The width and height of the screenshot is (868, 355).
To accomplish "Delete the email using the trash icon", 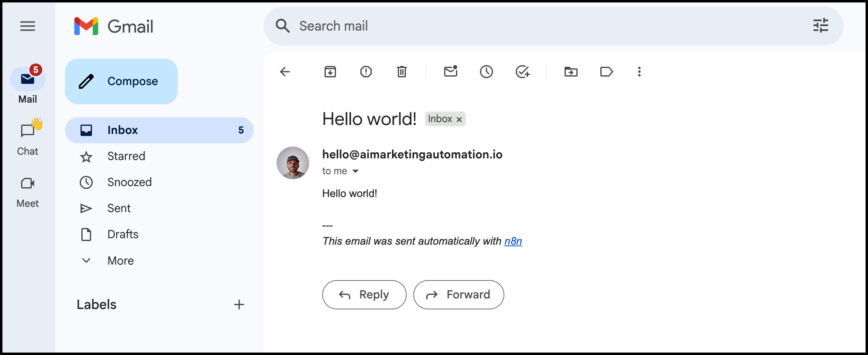I will [x=401, y=72].
